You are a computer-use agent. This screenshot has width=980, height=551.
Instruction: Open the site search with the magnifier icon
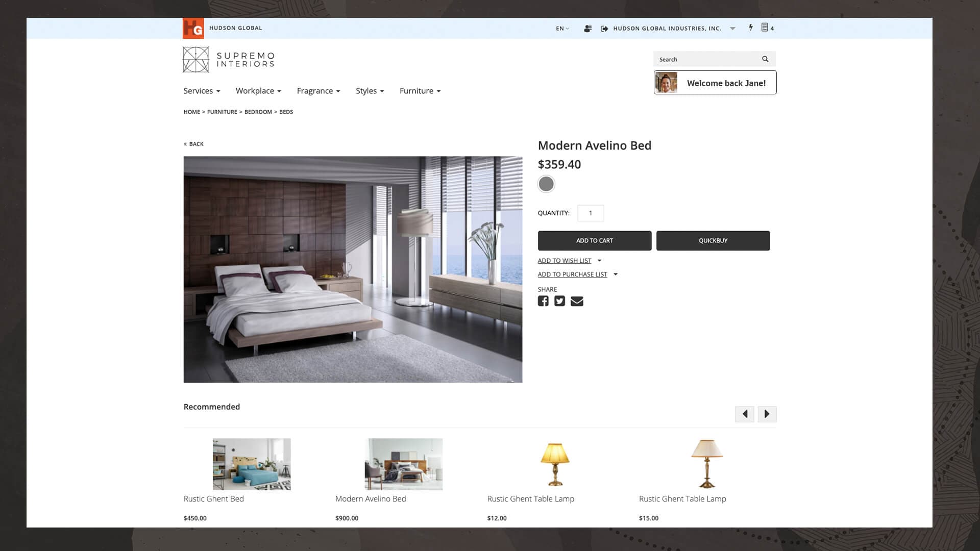click(765, 59)
